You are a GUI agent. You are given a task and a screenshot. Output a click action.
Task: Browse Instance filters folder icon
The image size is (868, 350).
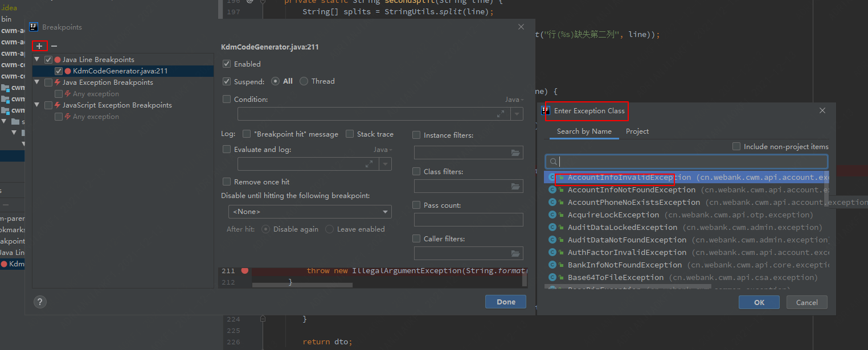516,153
